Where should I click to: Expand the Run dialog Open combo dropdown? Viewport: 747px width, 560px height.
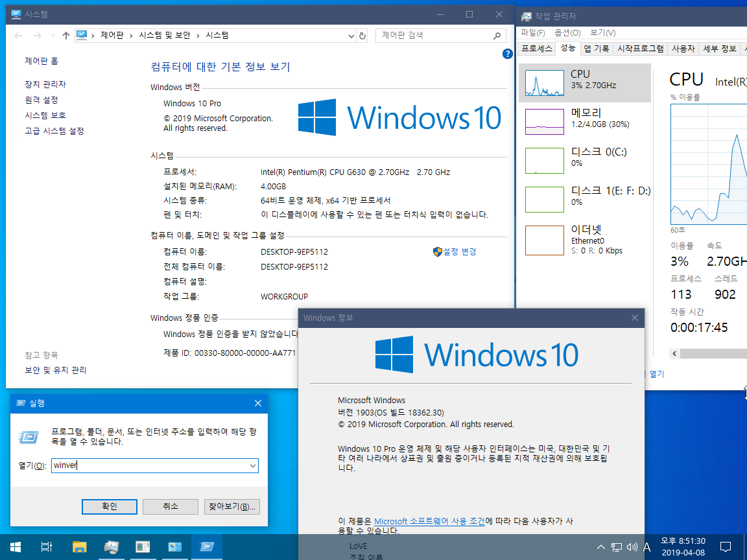pyautogui.click(x=253, y=466)
